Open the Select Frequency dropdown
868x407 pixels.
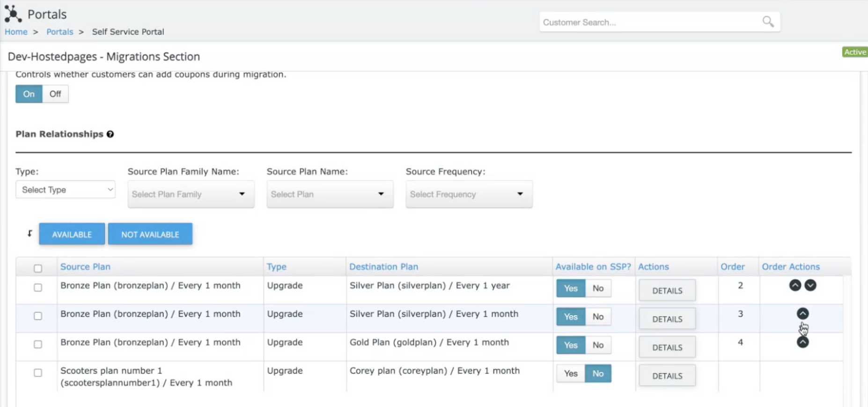(x=469, y=194)
